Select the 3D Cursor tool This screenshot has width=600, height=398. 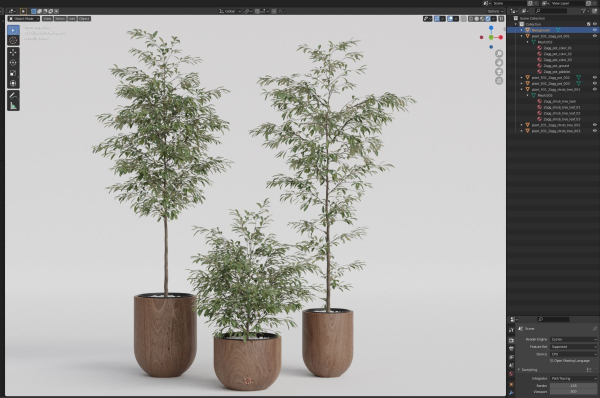coord(13,40)
